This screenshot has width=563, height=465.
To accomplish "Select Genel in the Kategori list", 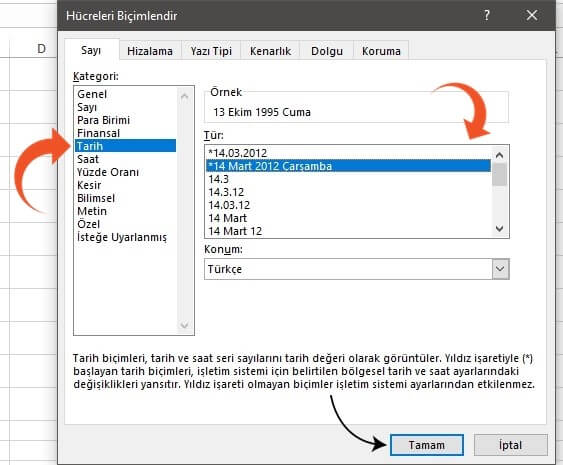I will click(126, 94).
